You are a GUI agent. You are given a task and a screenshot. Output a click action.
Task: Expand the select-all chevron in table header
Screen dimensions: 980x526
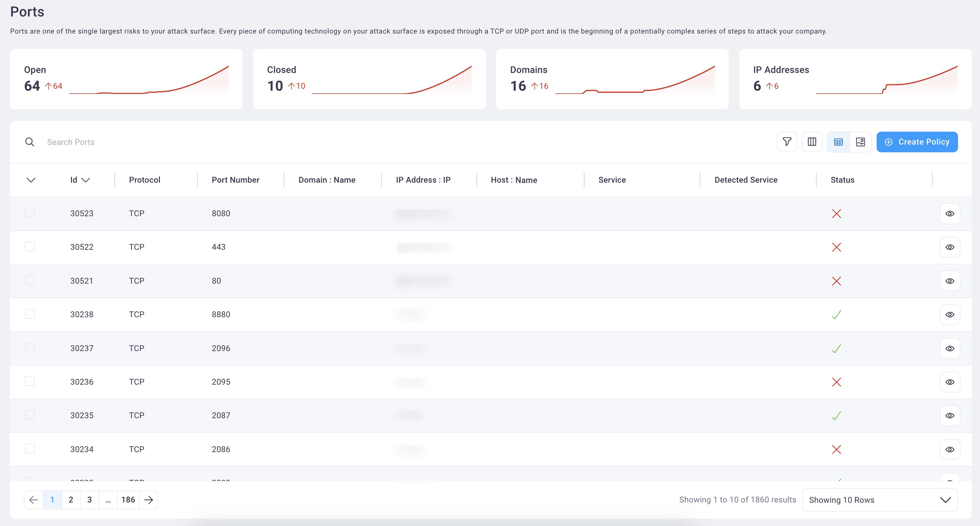coord(31,180)
